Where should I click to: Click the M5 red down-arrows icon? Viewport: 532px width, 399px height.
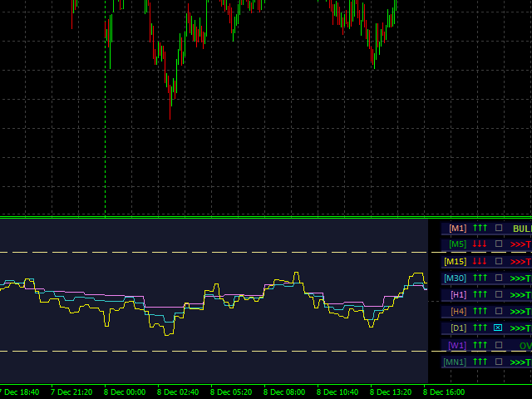[480, 244]
